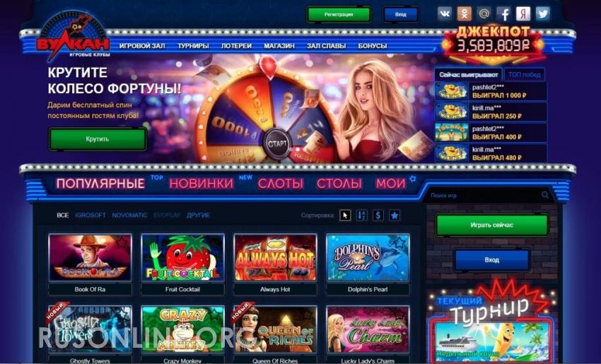Open the Yandex Я icon
Image resolution: width=601 pixels, height=364 pixels.
(x=523, y=14)
